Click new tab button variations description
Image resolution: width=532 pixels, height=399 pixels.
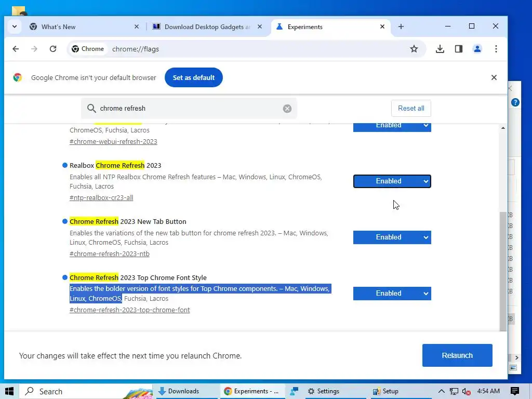click(x=199, y=237)
